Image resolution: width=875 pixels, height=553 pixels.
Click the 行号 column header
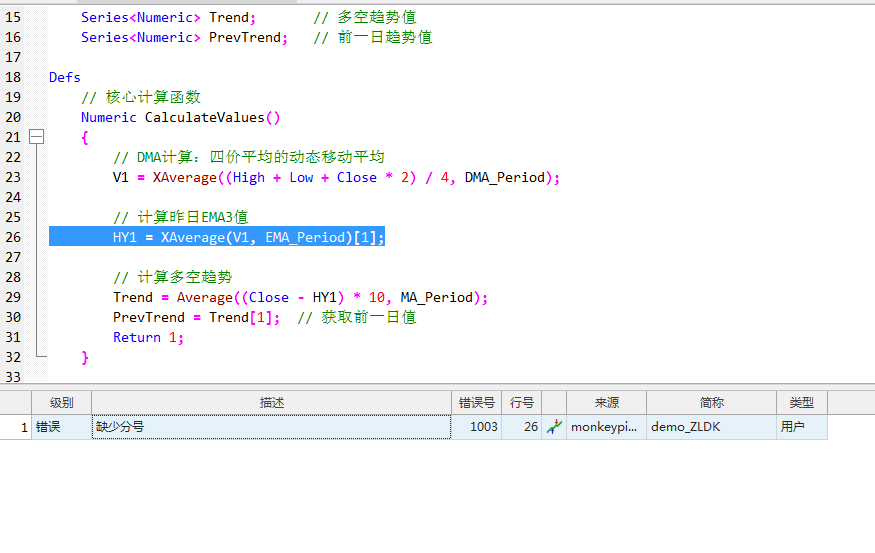[x=521, y=402]
